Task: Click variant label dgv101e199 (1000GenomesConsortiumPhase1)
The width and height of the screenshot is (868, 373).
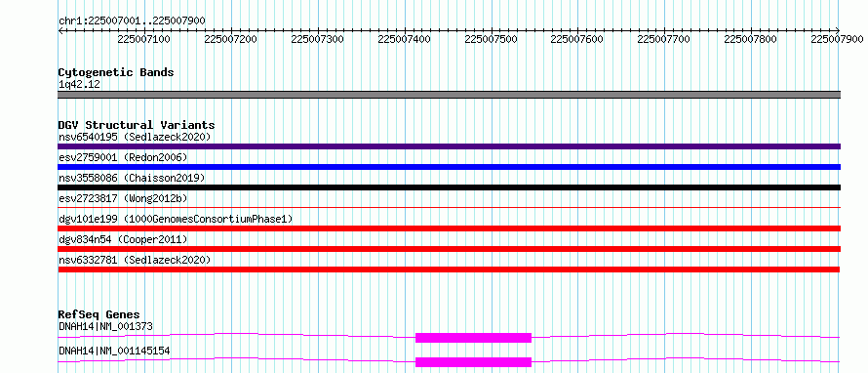Action: (176, 219)
